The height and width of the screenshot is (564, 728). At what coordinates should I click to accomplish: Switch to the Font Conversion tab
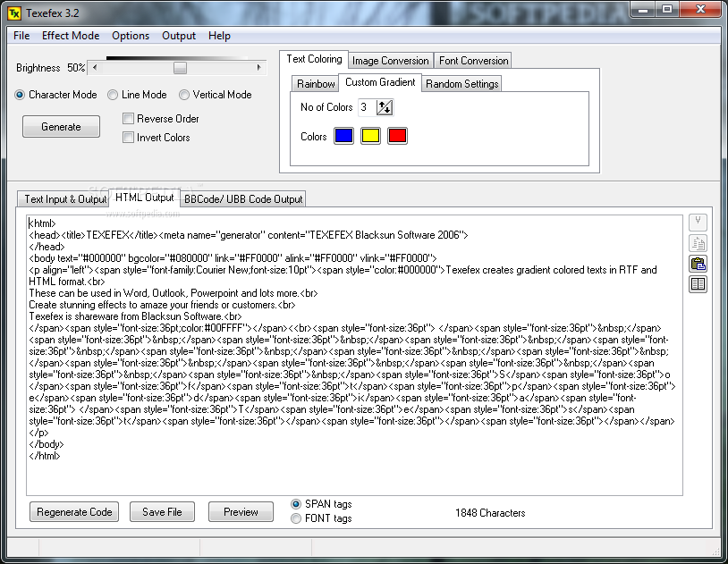point(474,61)
